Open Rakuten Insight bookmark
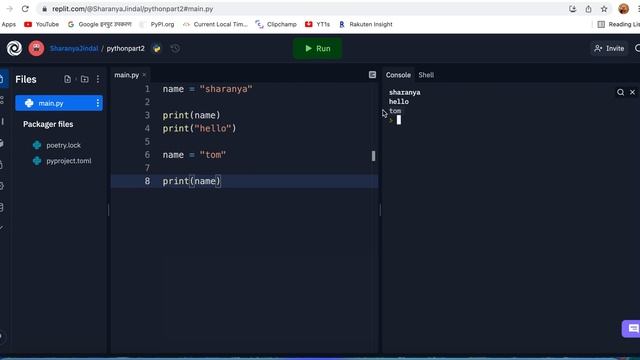The height and width of the screenshot is (360, 640). (x=366, y=24)
